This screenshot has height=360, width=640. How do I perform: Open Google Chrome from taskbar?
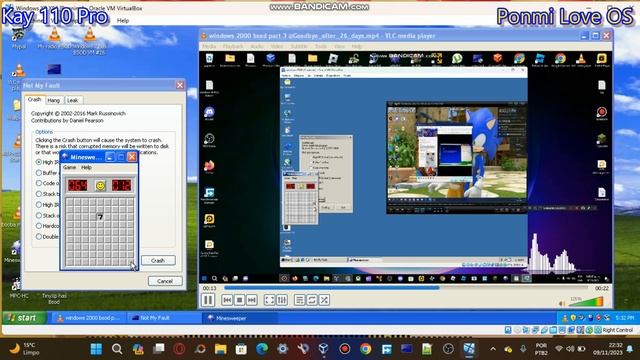(x=365, y=349)
